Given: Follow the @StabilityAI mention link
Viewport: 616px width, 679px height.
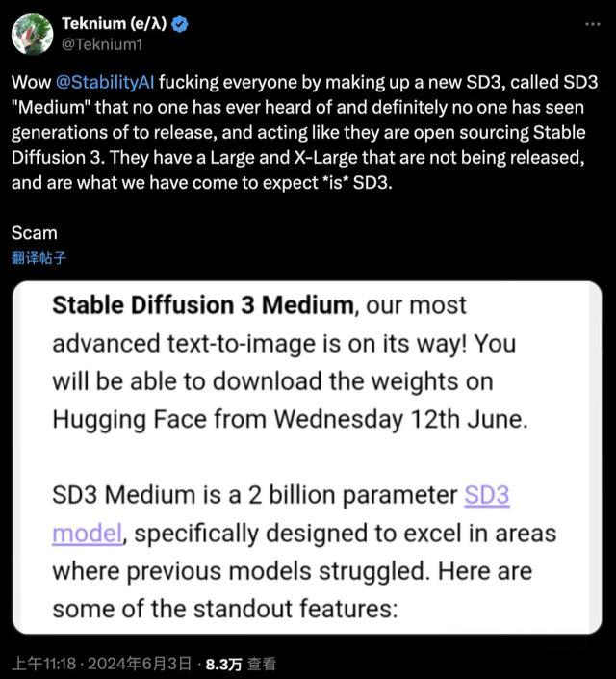Looking at the screenshot, I should pyautogui.click(x=105, y=82).
